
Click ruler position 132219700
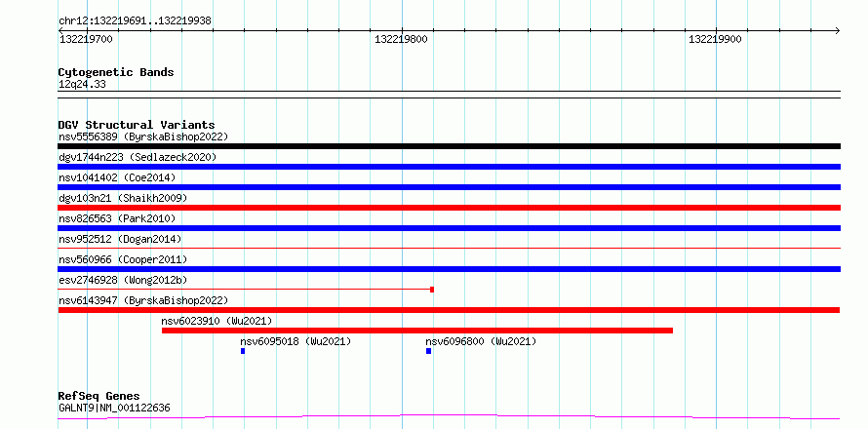86,39
